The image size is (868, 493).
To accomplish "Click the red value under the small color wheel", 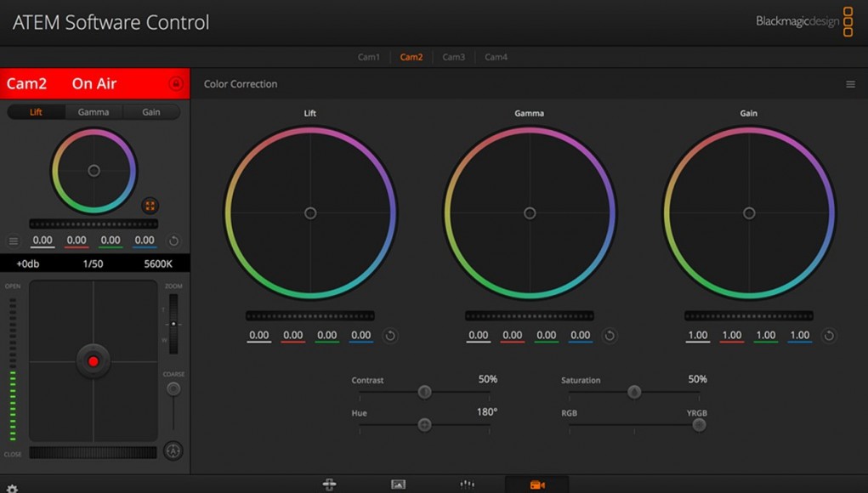I will point(77,241).
